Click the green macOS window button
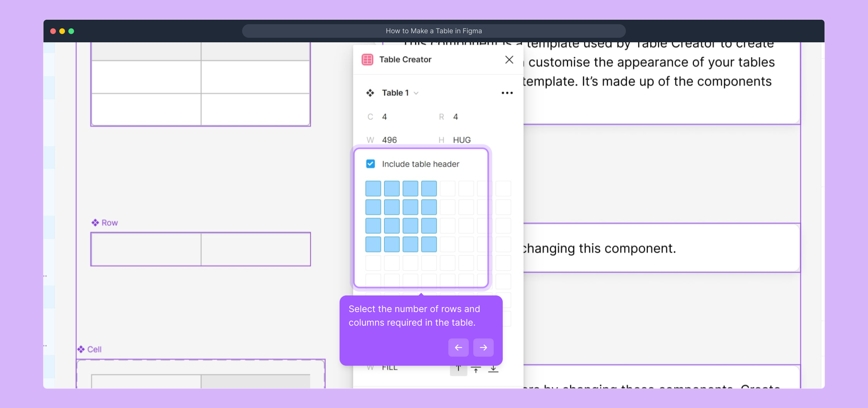The image size is (868, 408). tap(71, 31)
